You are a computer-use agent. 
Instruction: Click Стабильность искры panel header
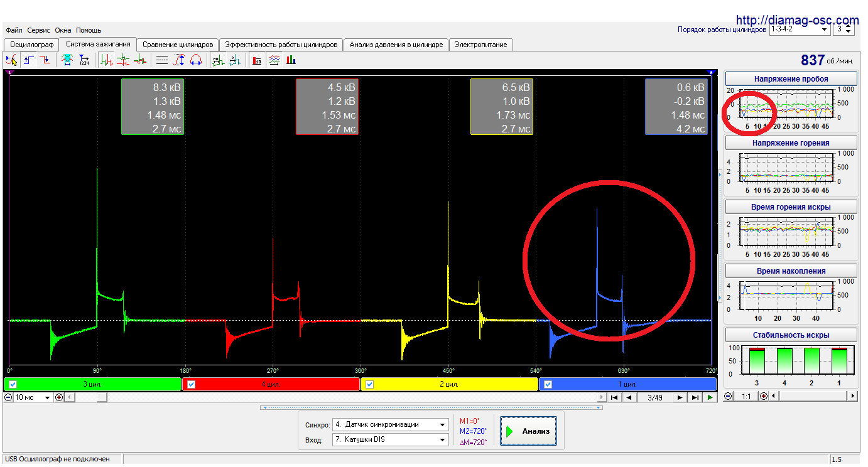[x=791, y=335]
